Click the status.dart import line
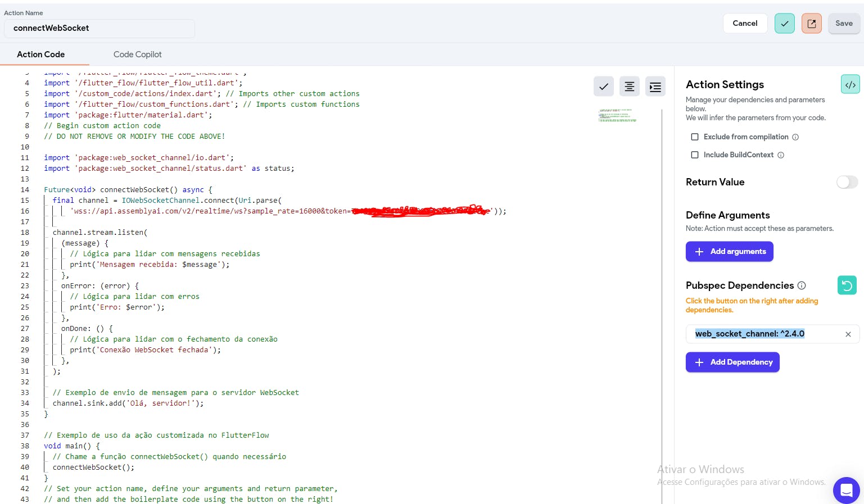Screen dimensions: 864x504 169,169
